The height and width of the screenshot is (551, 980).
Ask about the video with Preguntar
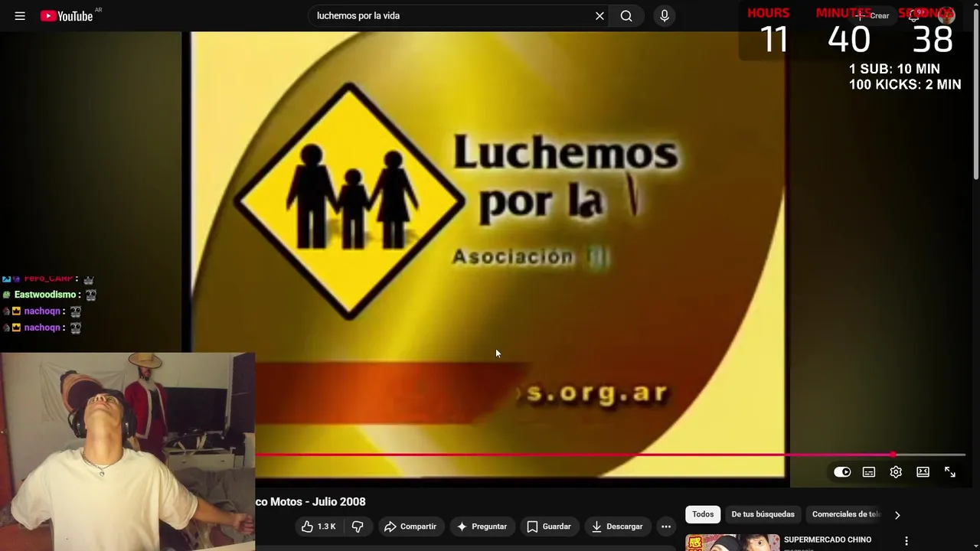coord(482,527)
